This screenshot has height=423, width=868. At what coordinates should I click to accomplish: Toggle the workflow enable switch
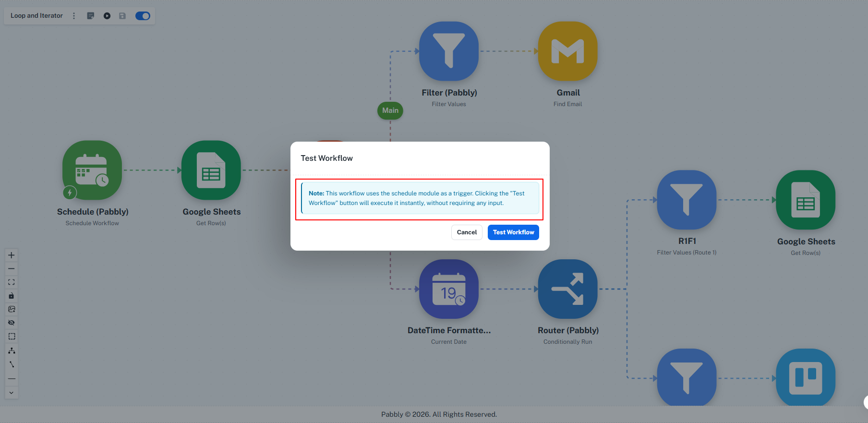coord(143,16)
